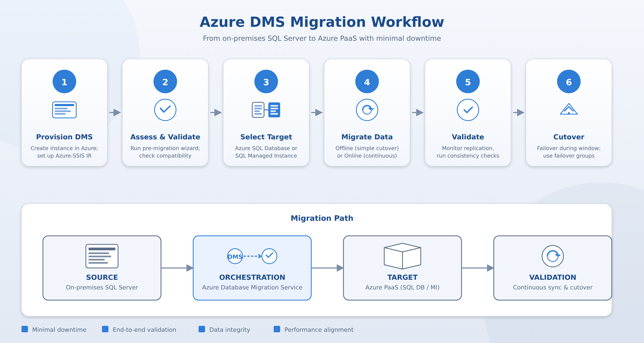The image size is (644, 343).
Task: Click the Migrate Data heading
Action: click(367, 137)
